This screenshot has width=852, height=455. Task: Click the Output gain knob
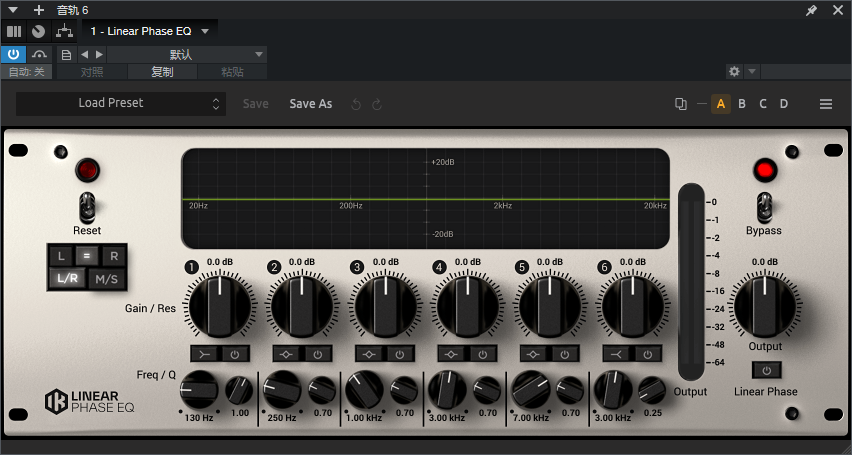tap(765, 307)
